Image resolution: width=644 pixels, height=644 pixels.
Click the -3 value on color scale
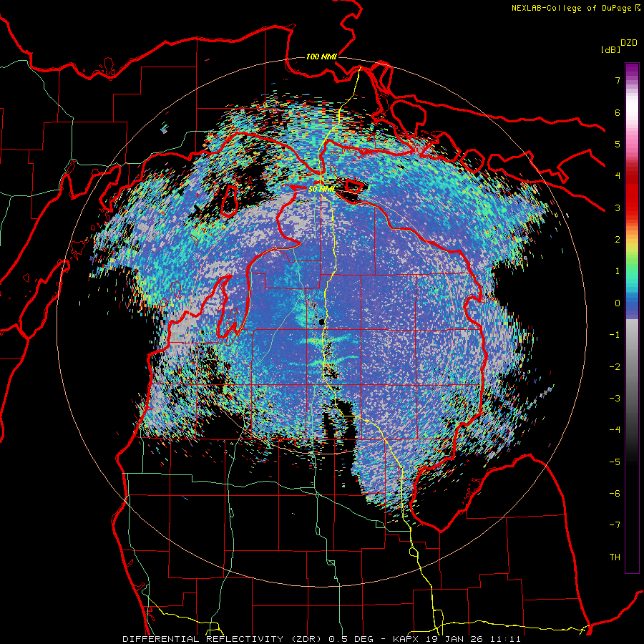615,399
